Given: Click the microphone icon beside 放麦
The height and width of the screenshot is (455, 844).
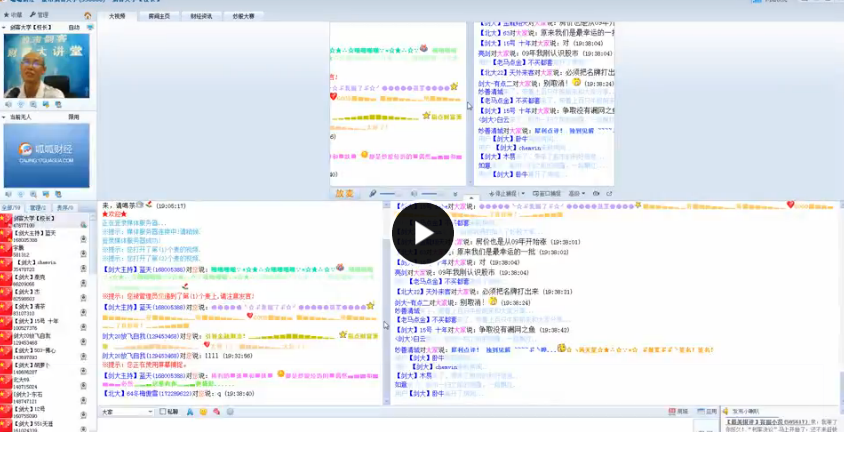Looking at the screenshot, I should coord(372,193).
